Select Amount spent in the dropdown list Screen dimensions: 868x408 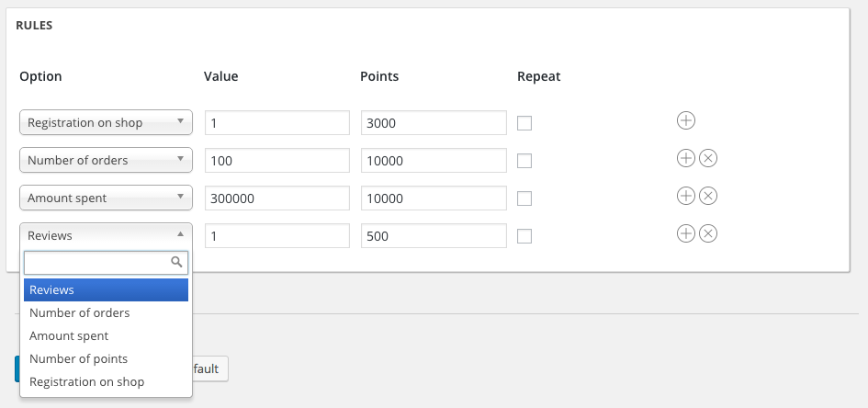click(x=69, y=335)
